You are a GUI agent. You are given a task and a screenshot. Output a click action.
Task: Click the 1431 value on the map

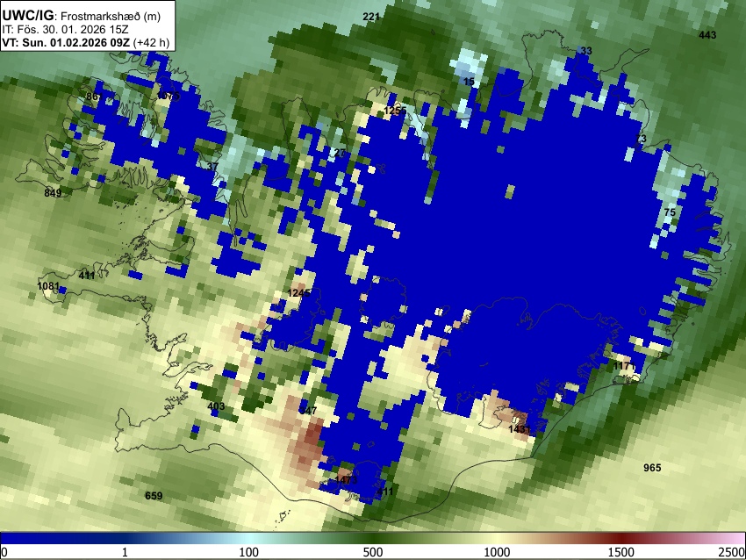point(519,429)
